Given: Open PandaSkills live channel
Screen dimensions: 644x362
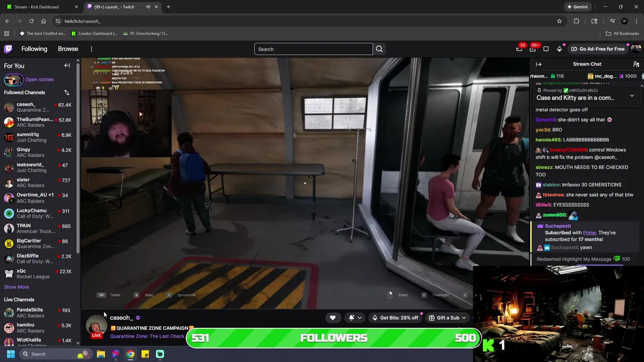Looking at the screenshot, I should [38, 313].
